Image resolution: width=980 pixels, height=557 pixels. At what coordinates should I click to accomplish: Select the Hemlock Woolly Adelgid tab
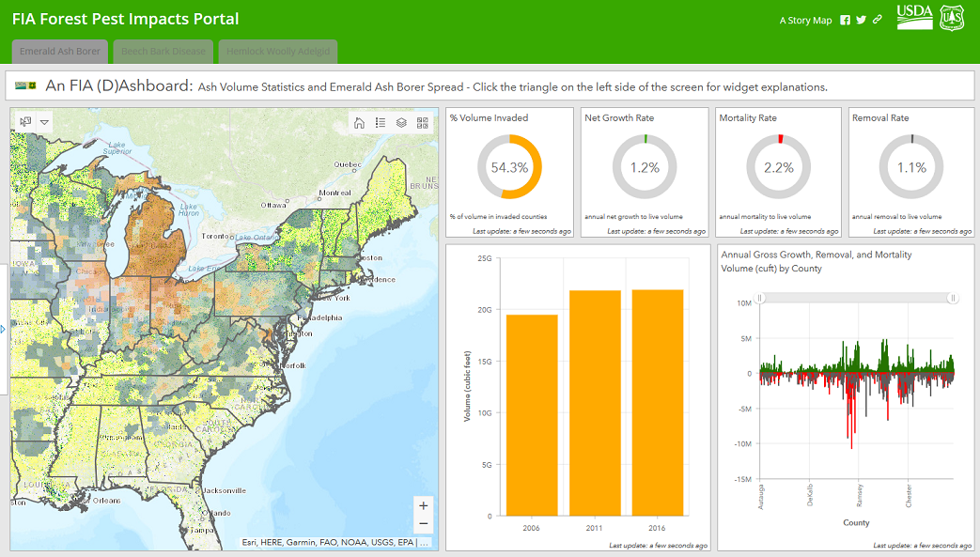(x=277, y=52)
